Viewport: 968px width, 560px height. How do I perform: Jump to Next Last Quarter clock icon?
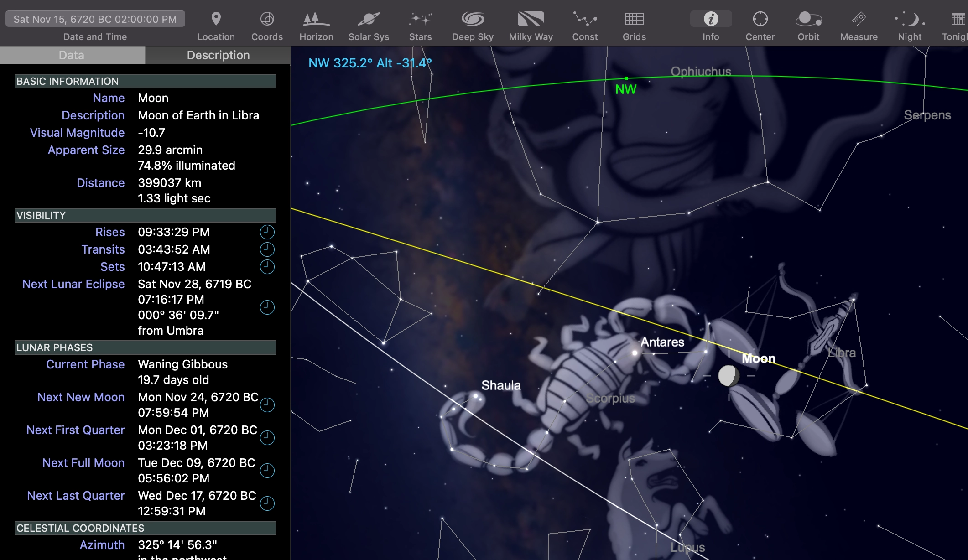click(267, 503)
